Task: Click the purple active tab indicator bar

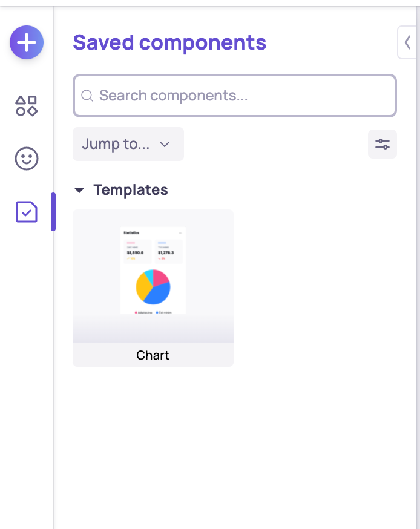Action: tap(53, 212)
